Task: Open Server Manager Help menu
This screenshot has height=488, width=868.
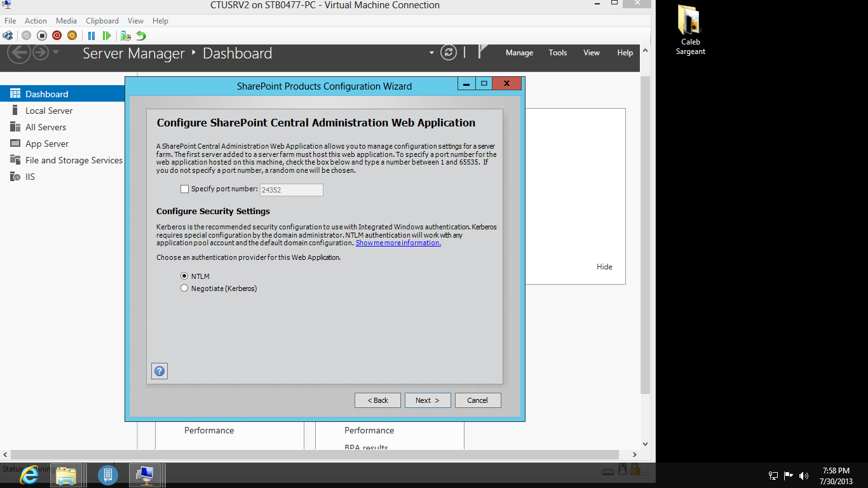Action: (625, 53)
